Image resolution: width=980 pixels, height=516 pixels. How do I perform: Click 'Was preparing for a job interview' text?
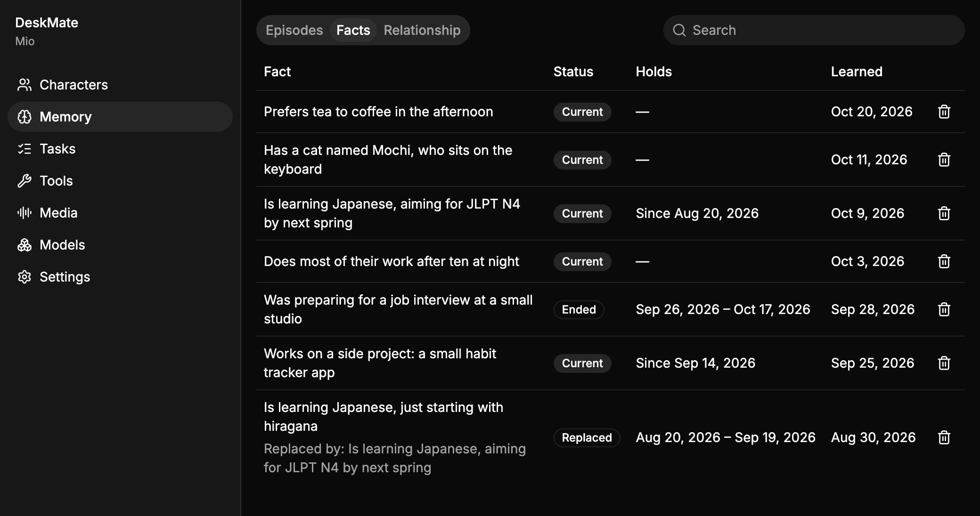point(398,309)
